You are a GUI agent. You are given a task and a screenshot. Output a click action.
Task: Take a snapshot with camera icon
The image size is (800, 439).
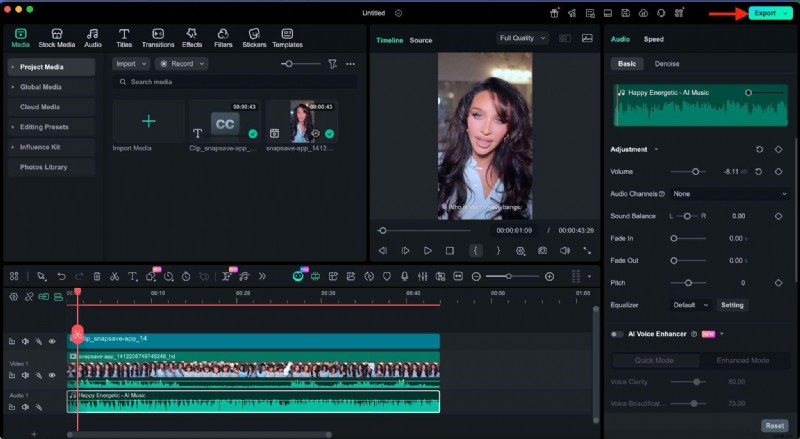click(x=542, y=251)
